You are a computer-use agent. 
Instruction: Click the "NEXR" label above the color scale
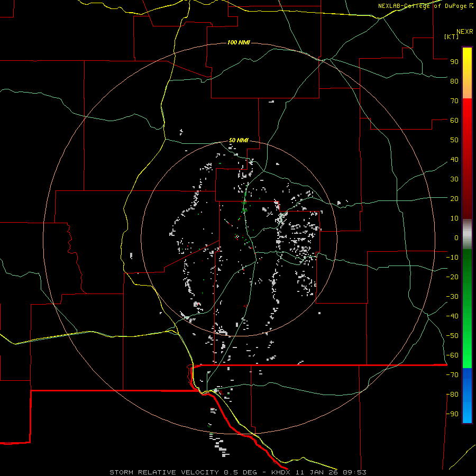[465, 32]
